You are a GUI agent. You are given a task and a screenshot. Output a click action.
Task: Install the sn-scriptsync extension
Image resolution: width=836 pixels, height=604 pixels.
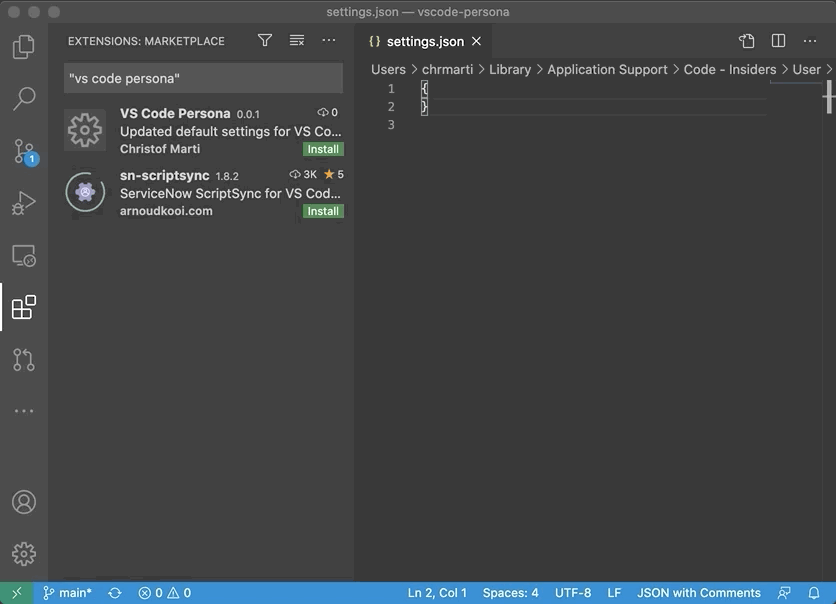coord(323,211)
